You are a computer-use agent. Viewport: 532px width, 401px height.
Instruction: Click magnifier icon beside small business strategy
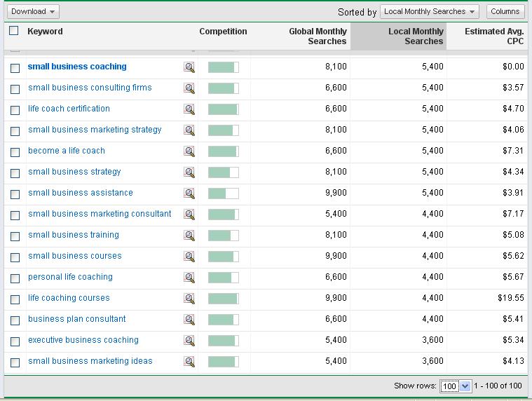point(189,172)
